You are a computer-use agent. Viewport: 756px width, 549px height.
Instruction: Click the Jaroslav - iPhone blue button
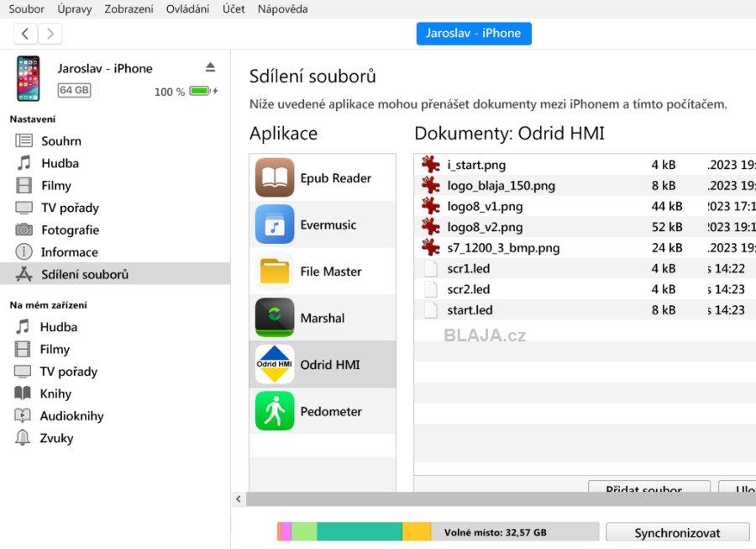coord(474,34)
